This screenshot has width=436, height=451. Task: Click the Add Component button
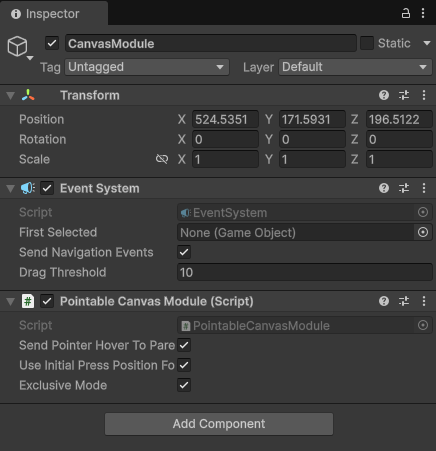219,424
